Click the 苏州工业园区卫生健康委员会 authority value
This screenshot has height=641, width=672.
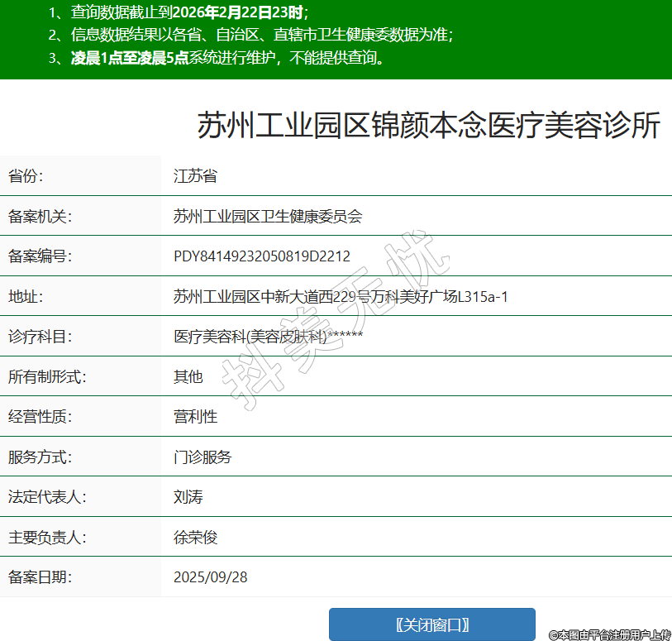[268, 217]
